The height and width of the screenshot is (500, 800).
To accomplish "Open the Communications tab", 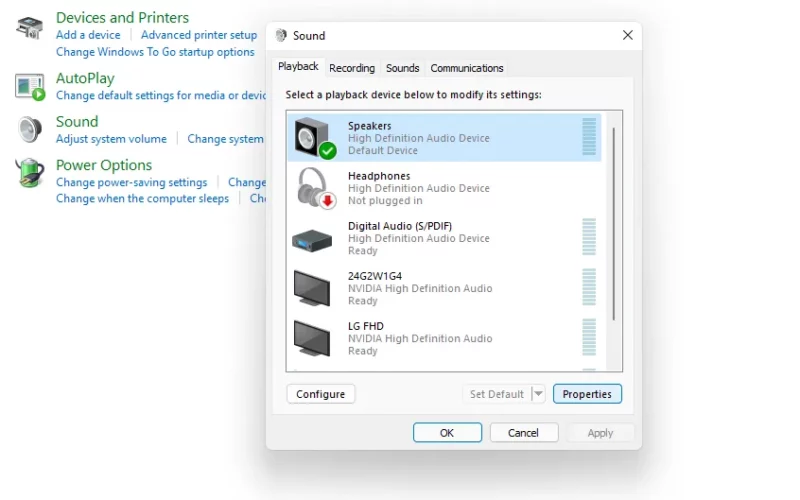I will (467, 68).
